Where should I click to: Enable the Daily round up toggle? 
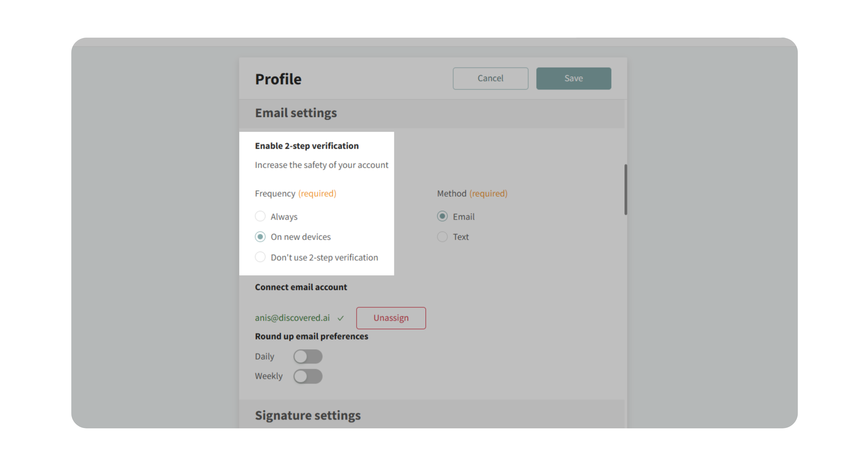click(x=308, y=357)
